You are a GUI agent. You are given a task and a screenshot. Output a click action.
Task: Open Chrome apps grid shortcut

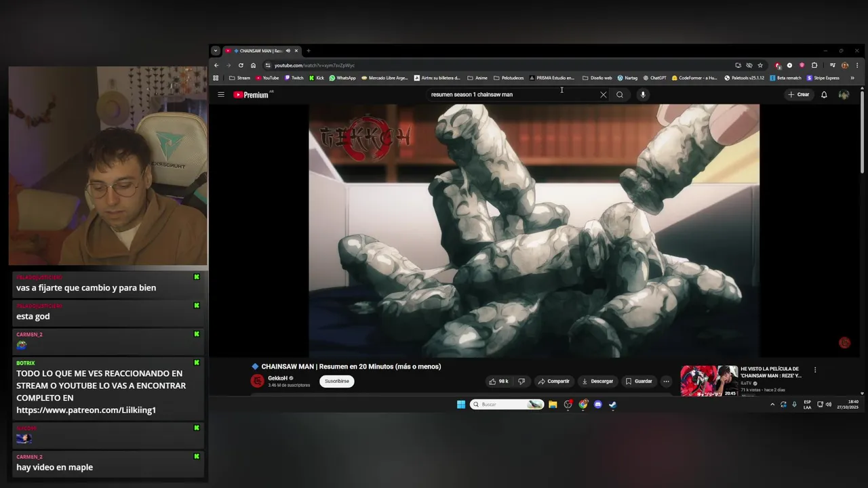216,78
